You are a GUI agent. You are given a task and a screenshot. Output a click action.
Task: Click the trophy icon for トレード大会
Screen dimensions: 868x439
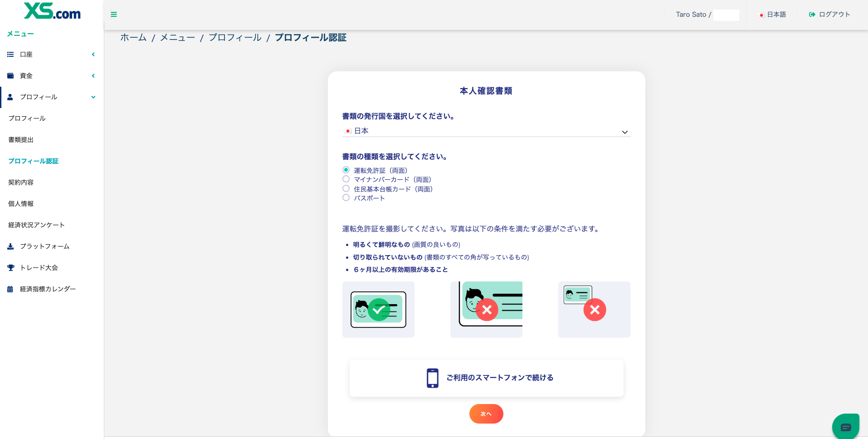tap(10, 268)
